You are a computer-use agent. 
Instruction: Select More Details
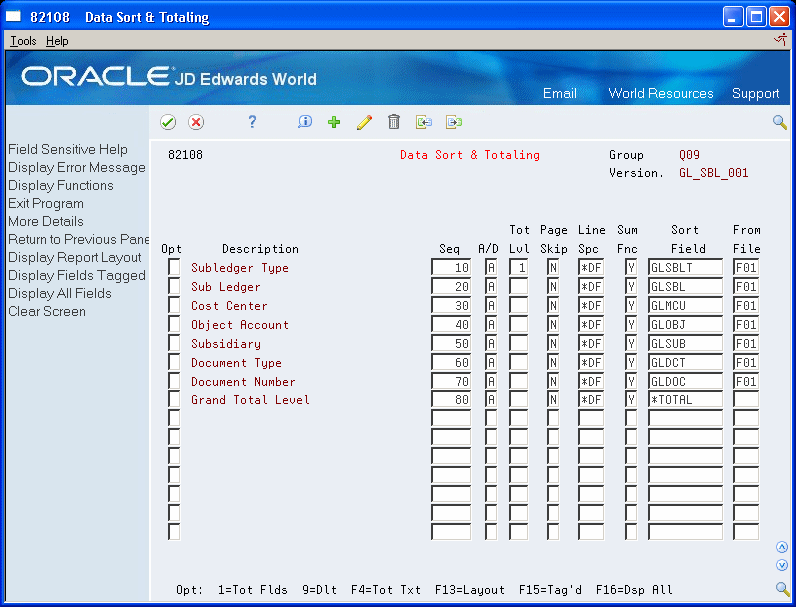pyautogui.click(x=46, y=221)
